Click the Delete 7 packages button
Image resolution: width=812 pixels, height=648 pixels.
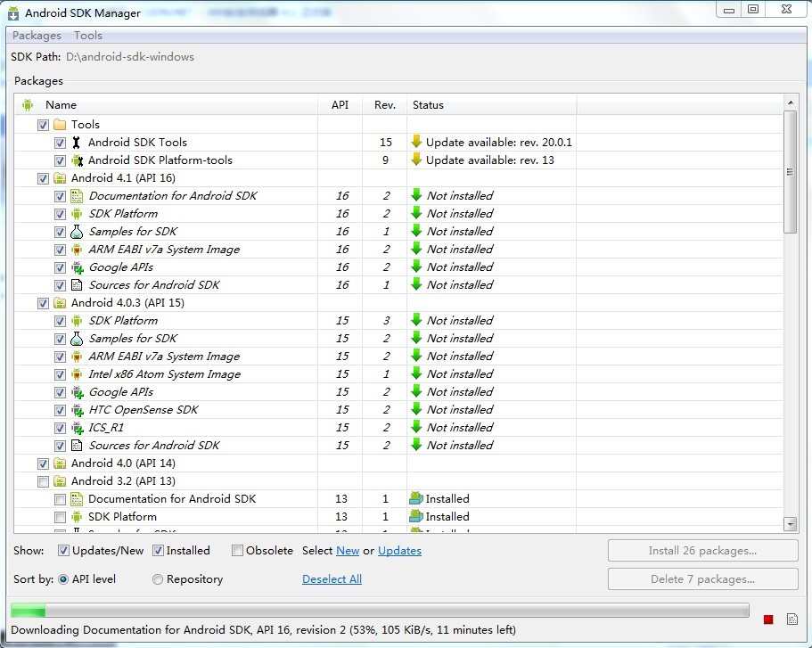(x=702, y=579)
